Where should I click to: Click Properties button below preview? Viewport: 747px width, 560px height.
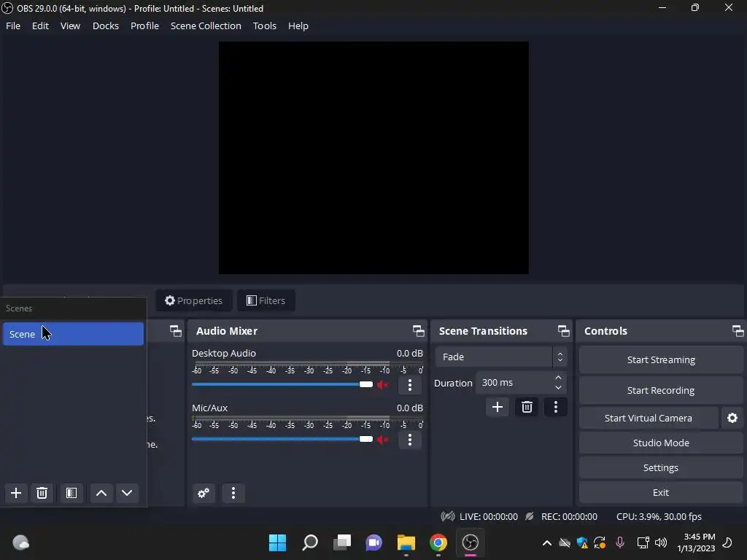pyautogui.click(x=194, y=300)
